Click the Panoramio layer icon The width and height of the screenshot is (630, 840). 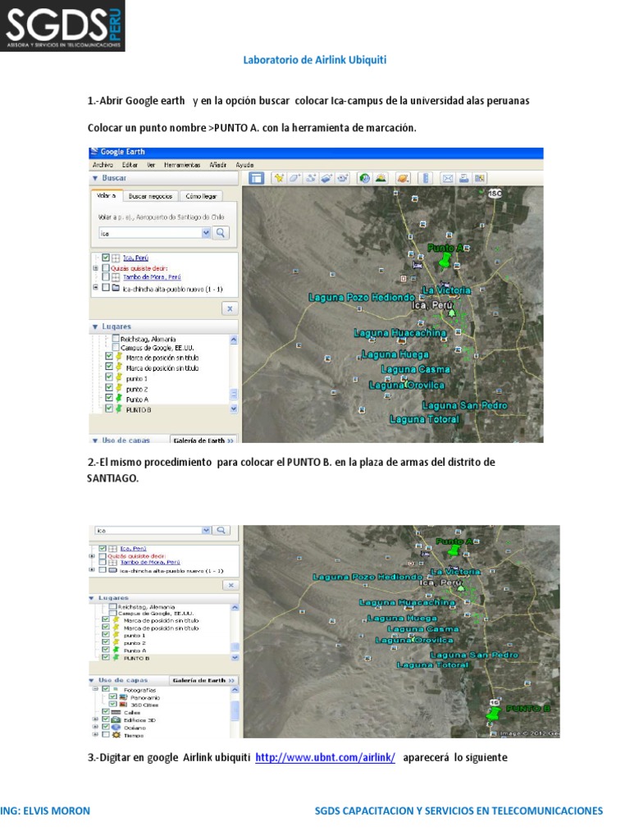124,697
